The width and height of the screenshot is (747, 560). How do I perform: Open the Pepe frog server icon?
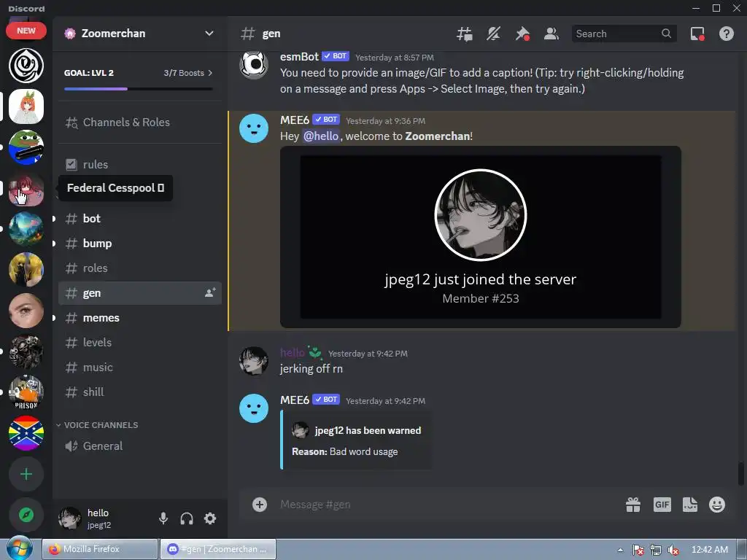click(26, 147)
